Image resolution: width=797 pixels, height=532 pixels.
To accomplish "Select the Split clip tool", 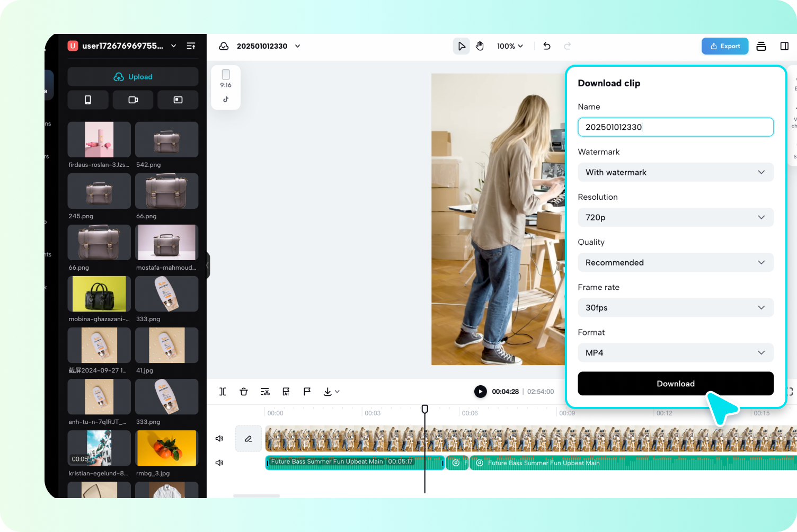I will [x=223, y=392].
